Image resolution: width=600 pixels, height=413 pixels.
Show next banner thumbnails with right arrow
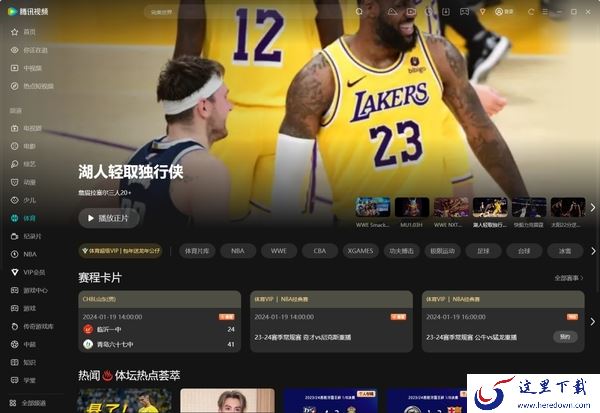coord(593,207)
